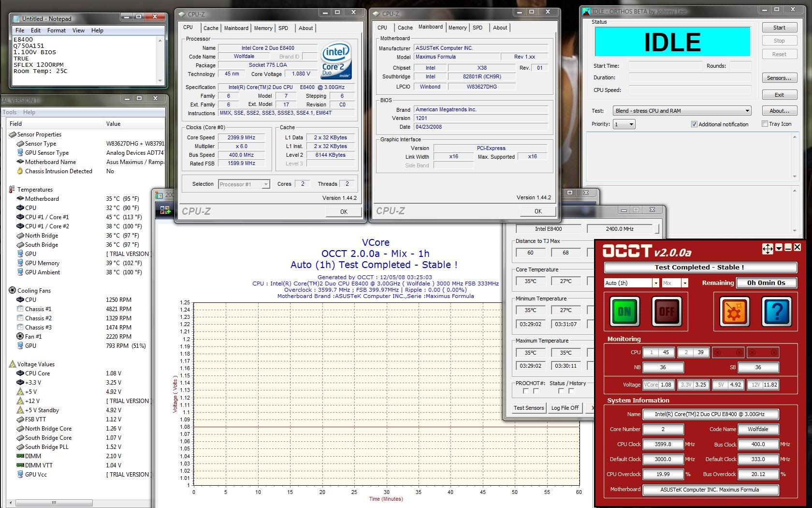Viewport: 812px width, 508px height.
Task: Click the chip icon beside Sensor Properties
Action: tap(12, 134)
